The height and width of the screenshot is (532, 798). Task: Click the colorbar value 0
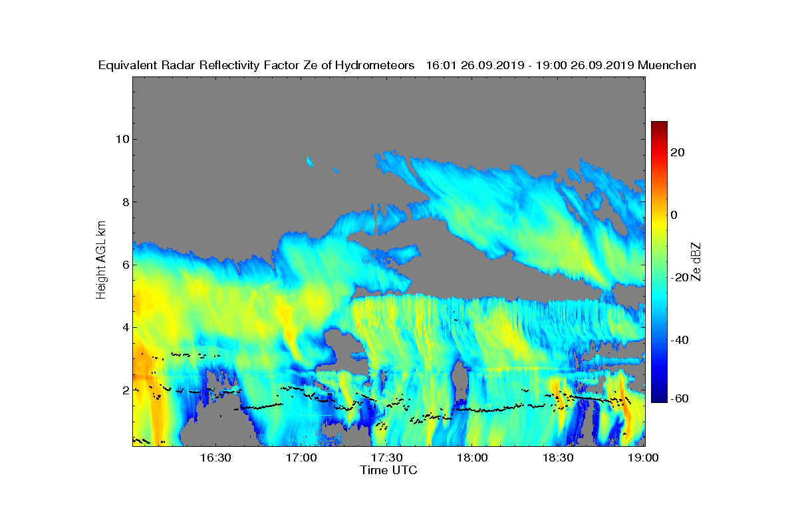[x=674, y=215]
